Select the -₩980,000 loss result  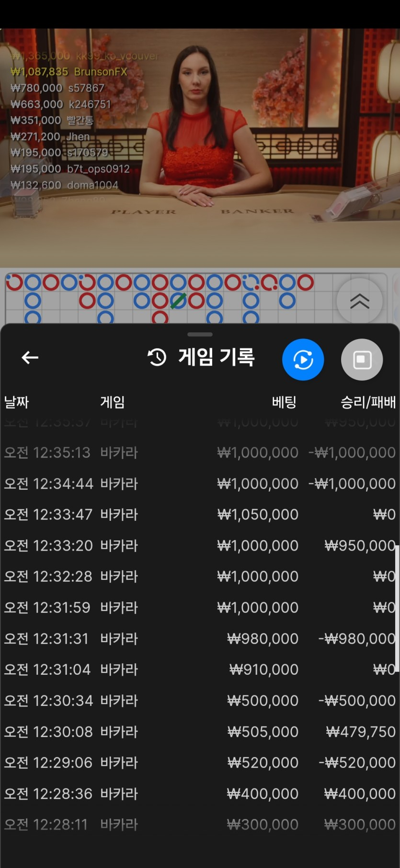(x=357, y=639)
